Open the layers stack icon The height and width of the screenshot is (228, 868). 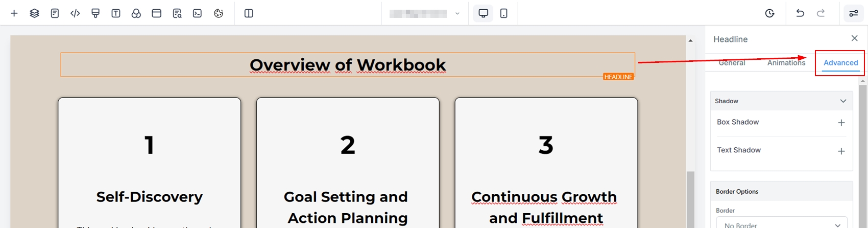pyautogui.click(x=34, y=13)
